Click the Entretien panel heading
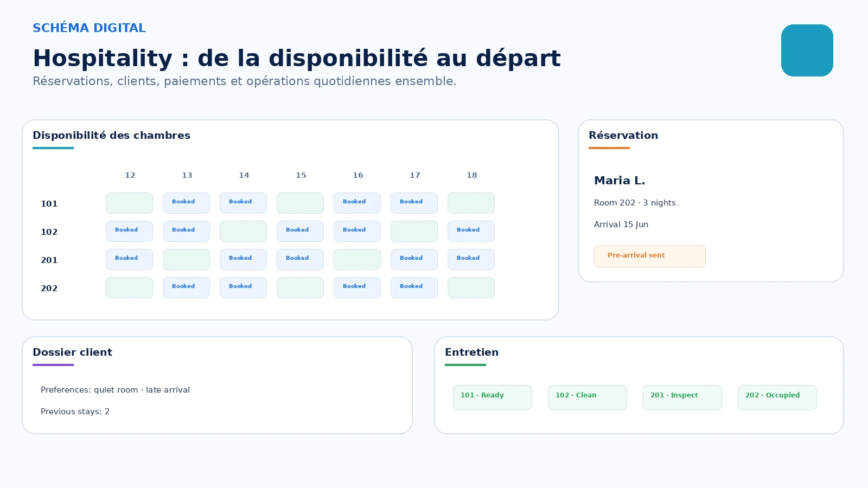 471,352
